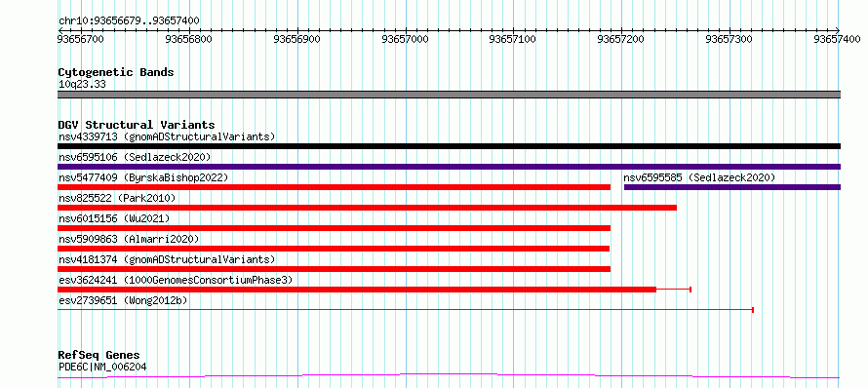Click ruler position 93656700
868x388 pixels.
click(80, 39)
